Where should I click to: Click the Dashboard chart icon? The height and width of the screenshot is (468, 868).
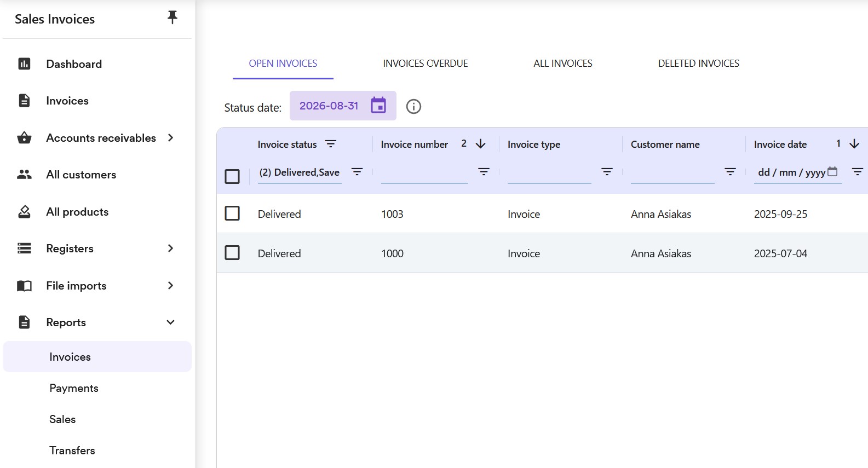pyautogui.click(x=24, y=64)
